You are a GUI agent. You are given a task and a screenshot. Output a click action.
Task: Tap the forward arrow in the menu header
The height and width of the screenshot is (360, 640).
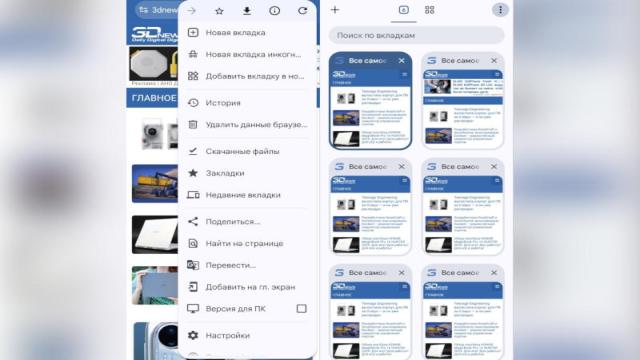[192, 11]
